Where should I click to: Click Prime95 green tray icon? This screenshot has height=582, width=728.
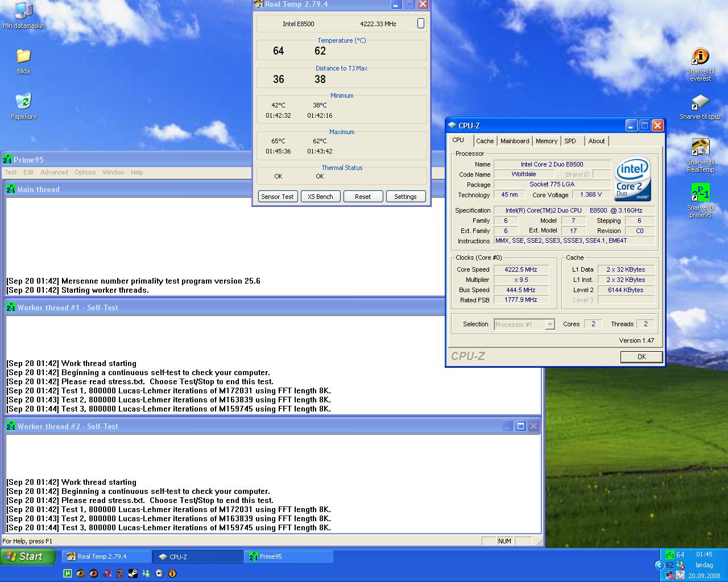pos(669,555)
